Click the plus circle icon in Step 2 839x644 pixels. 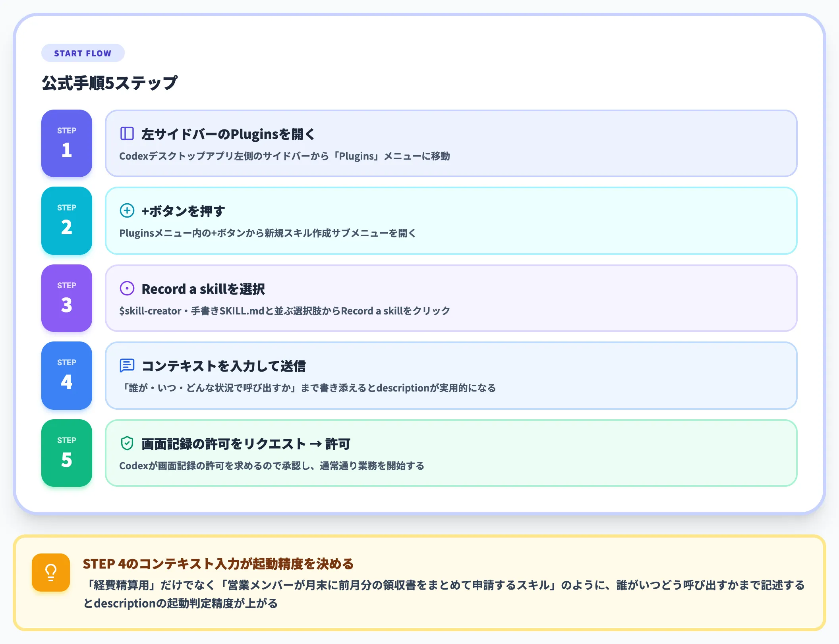127,210
